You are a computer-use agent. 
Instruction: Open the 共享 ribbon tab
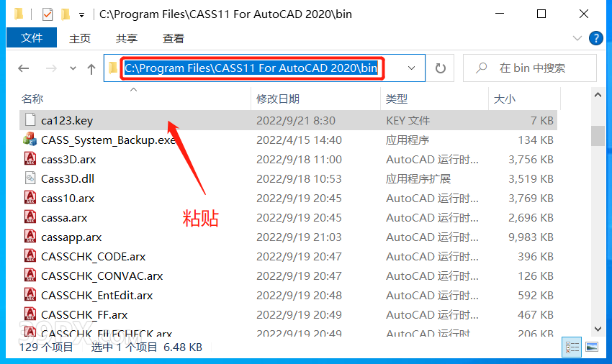click(127, 38)
